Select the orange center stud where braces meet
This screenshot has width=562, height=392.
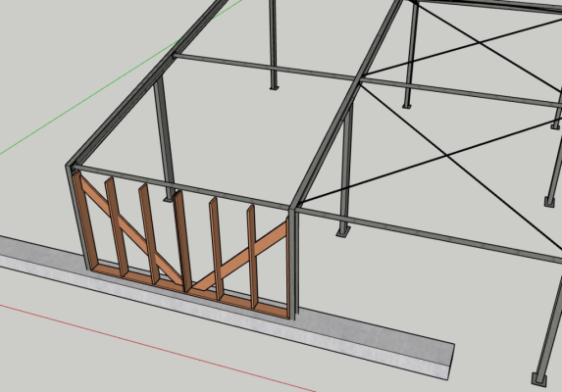pyautogui.click(x=182, y=242)
